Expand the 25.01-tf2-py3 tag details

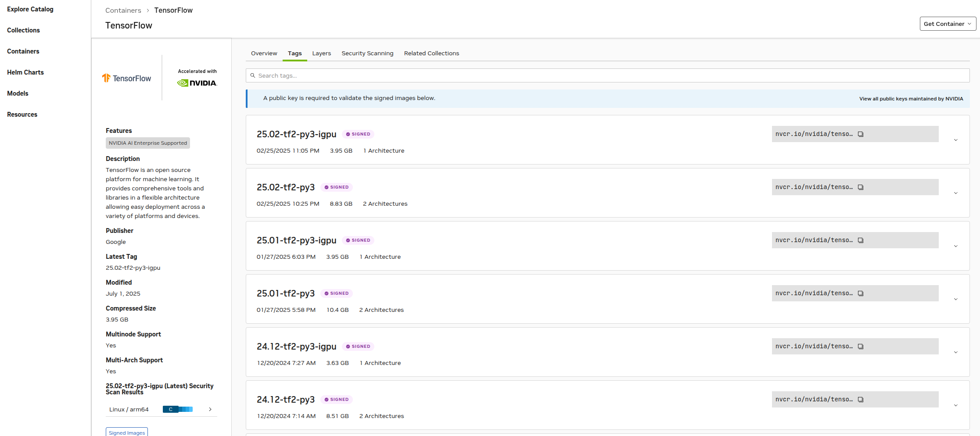click(955, 299)
